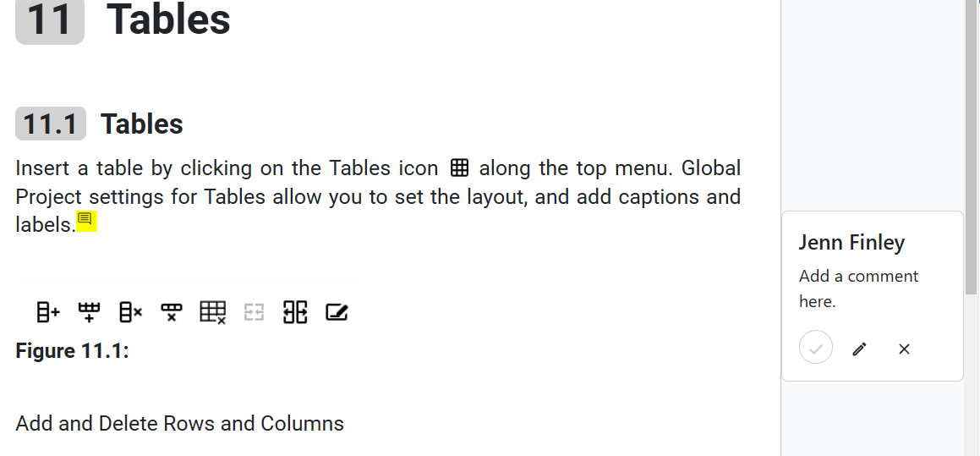Screen dimensions: 980x456
Task: Click the 'Add a comment here.' text
Action: [857, 288]
